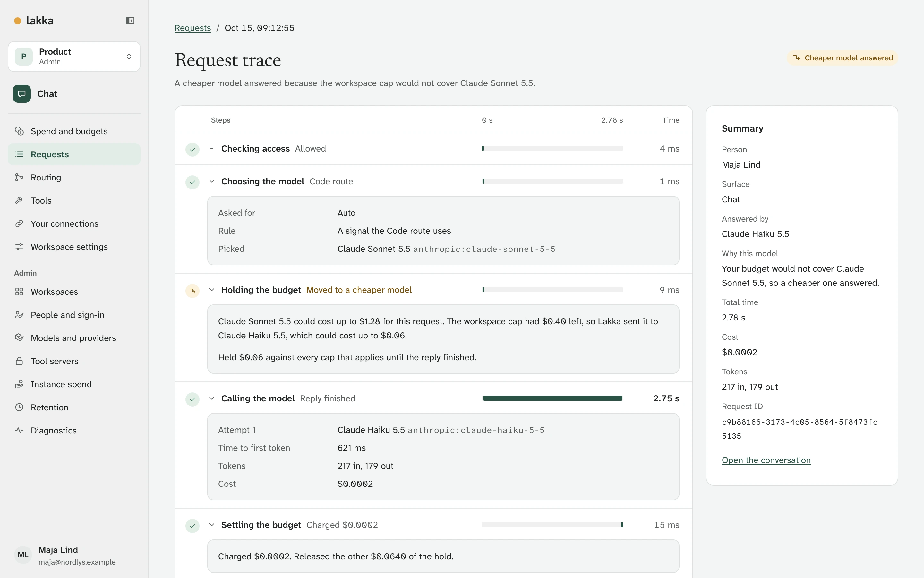Image resolution: width=924 pixels, height=578 pixels.
Task: Open Instance spend
Action: click(74, 384)
